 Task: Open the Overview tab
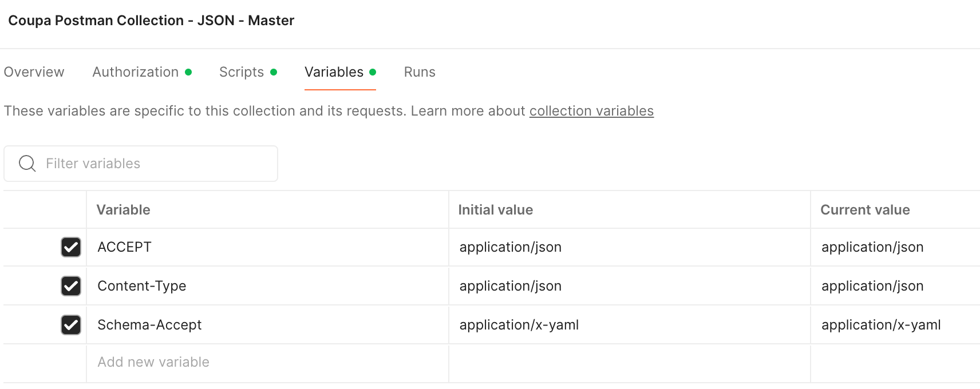pyautogui.click(x=34, y=72)
